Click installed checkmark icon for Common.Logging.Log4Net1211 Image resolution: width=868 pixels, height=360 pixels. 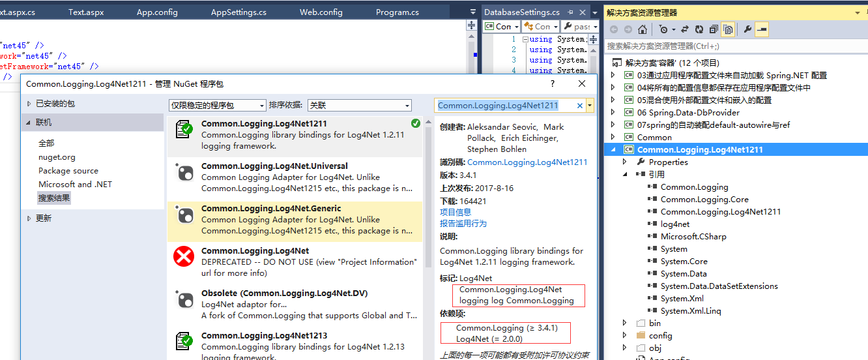(416, 123)
